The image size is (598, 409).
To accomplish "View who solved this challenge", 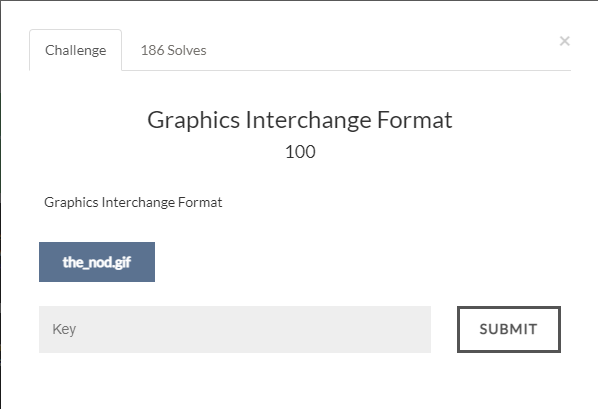I will (x=174, y=50).
